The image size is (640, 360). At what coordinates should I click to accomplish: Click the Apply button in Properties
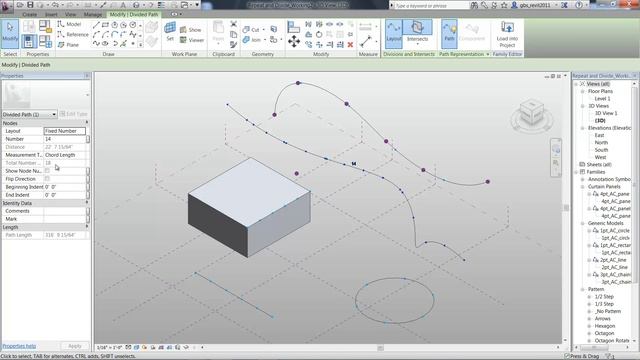(75, 346)
